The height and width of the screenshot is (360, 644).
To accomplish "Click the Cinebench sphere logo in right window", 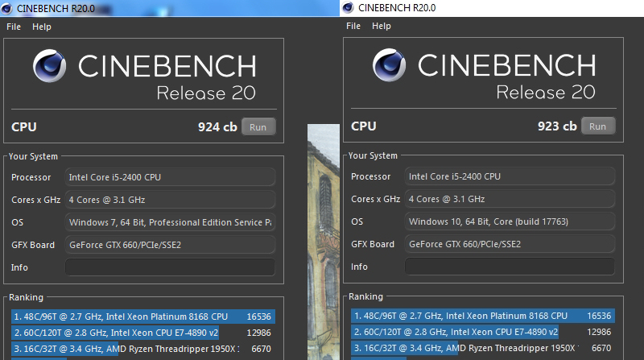I will [389, 65].
